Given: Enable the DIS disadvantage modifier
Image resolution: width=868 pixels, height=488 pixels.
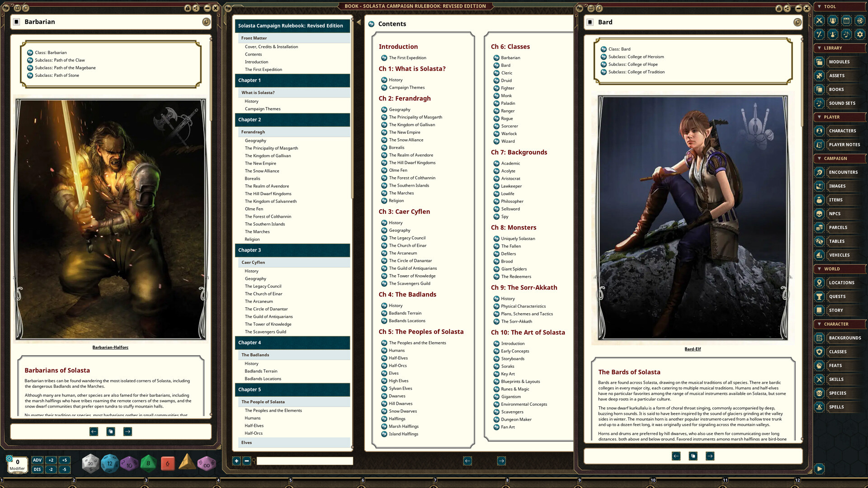Looking at the screenshot, I should tap(37, 469).
